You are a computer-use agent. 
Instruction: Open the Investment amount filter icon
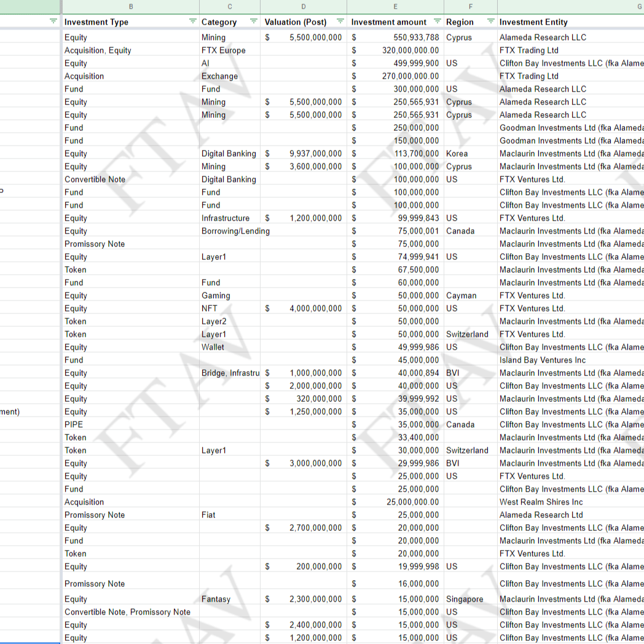(x=438, y=22)
